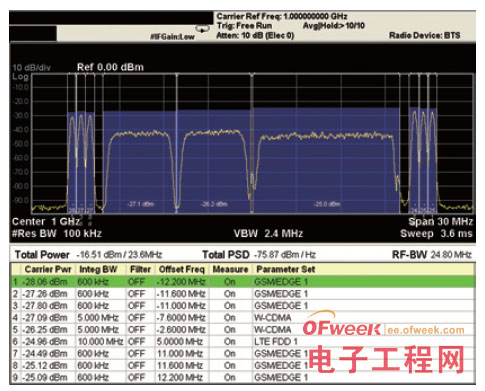The image size is (485, 391).
Task: Select the '-26.2 dBm' carrier power marker on trace
Action: (214, 204)
